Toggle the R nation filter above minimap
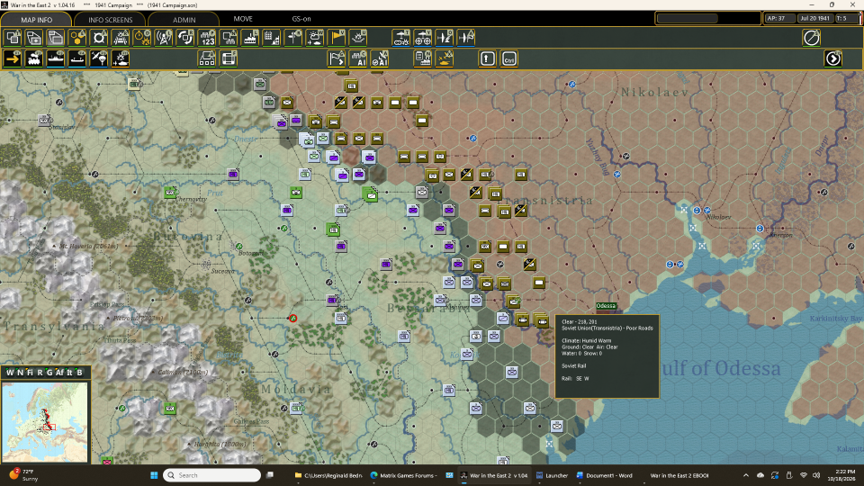864x486 pixels. coord(40,372)
